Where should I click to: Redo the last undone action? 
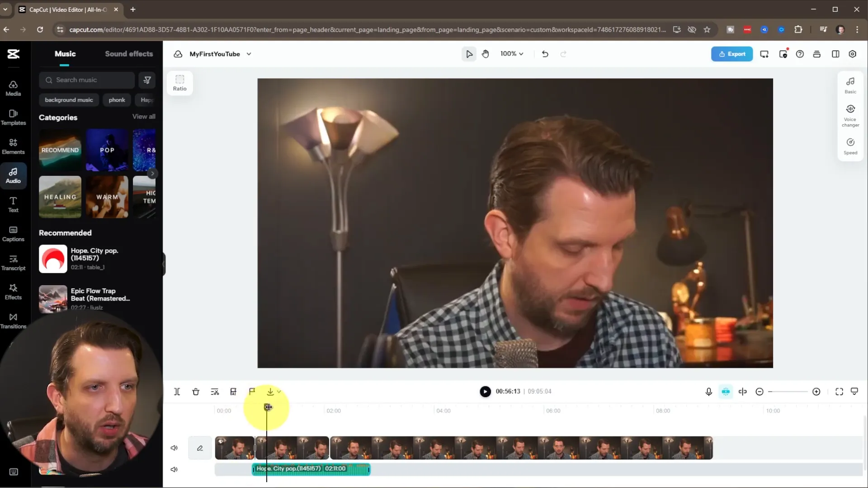563,54
